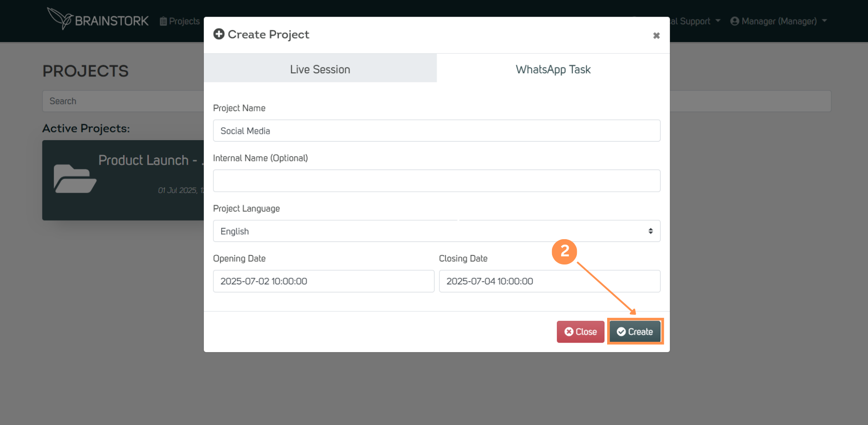Click the Opening Date field
Image resolution: width=868 pixels, height=425 pixels.
324,281
